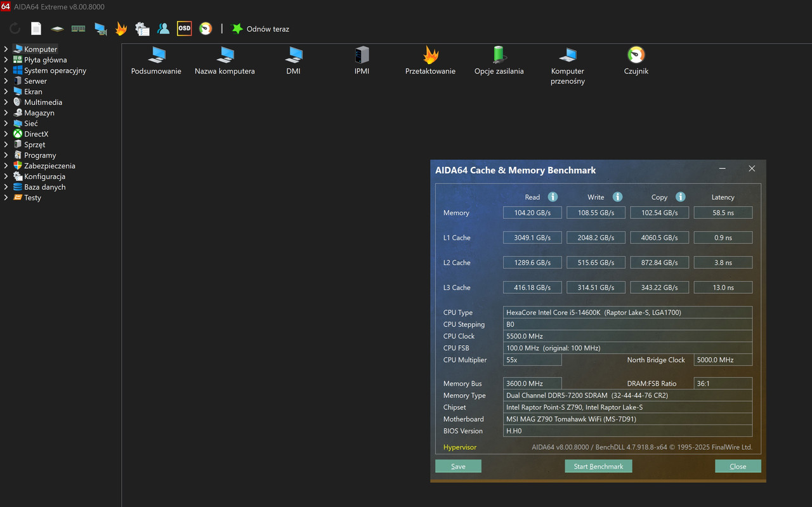Click the Save button in benchmark window
This screenshot has height=507, width=812.
coord(458,466)
